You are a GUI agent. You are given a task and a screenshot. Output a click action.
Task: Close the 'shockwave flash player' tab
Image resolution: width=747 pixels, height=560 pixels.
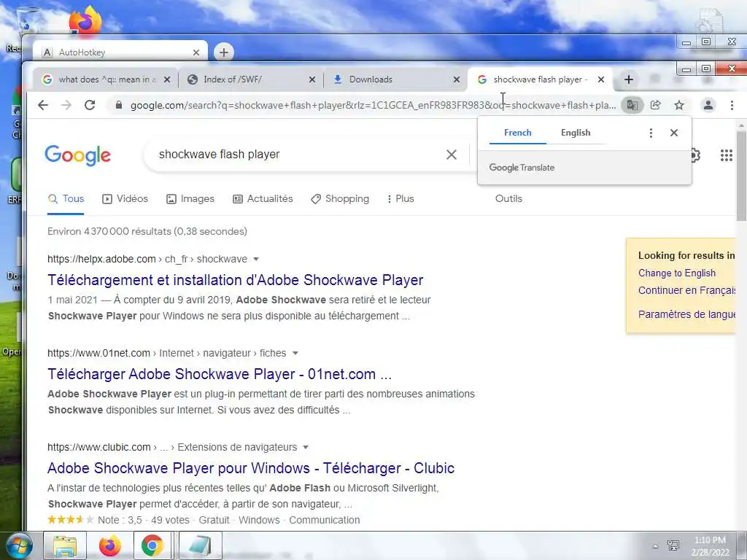(601, 79)
